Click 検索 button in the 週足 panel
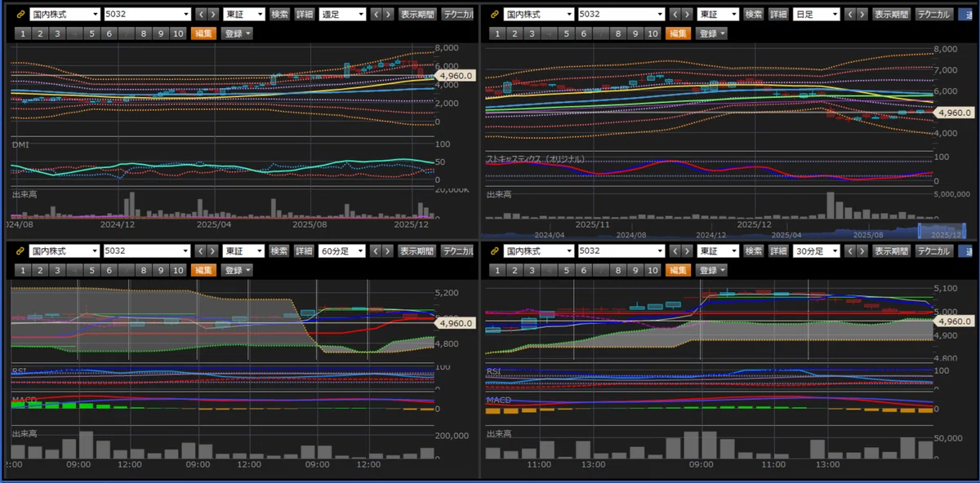This screenshot has height=483, width=980. click(x=280, y=15)
